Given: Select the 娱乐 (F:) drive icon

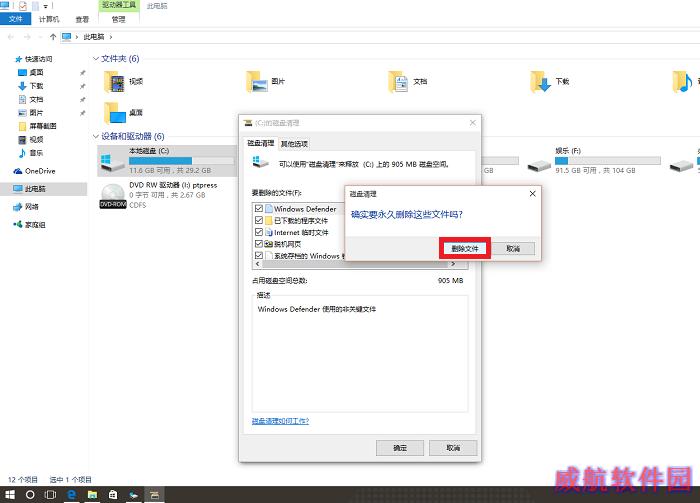Looking at the screenshot, I should (539, 166).
